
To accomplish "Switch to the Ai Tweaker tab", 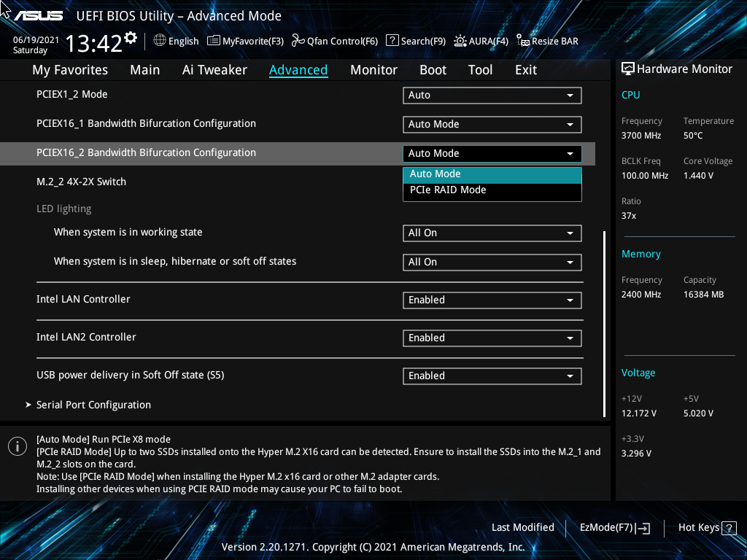I will click(x=214, y=69).
